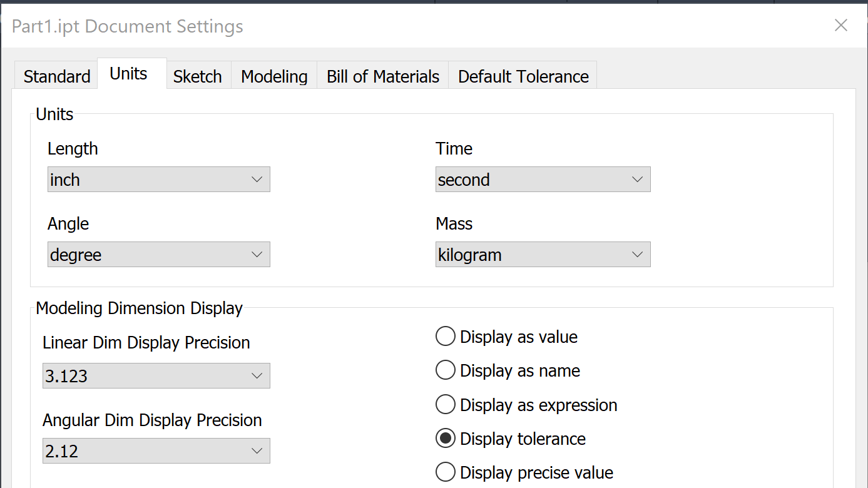Open the Angle unit dropdown
868x488 pixels.
tap(158, 255)
